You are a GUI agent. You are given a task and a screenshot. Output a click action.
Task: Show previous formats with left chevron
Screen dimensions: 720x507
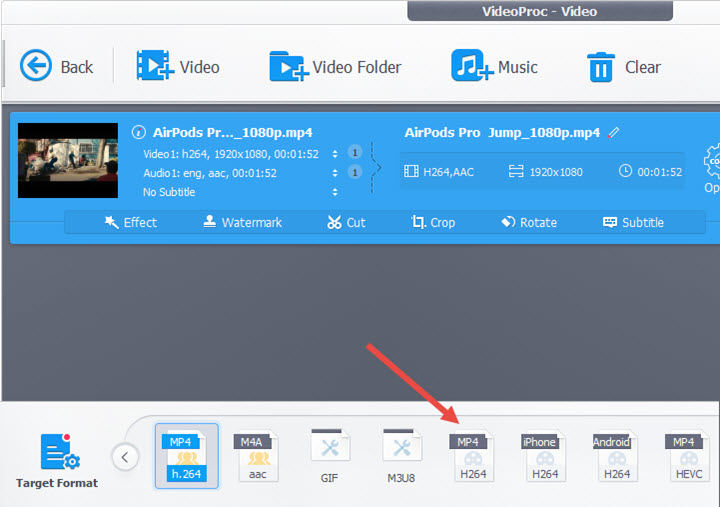tap(124, 457)
